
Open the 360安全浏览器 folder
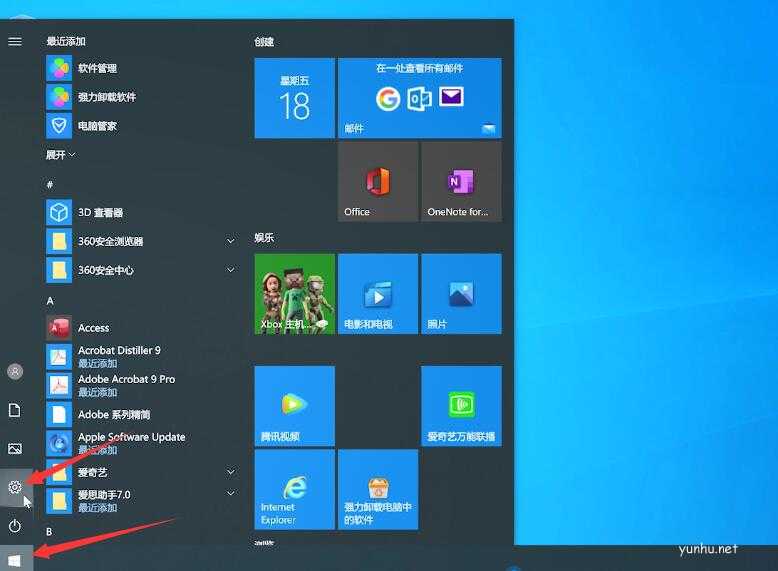pyautogui.click(x=141, y=241)
